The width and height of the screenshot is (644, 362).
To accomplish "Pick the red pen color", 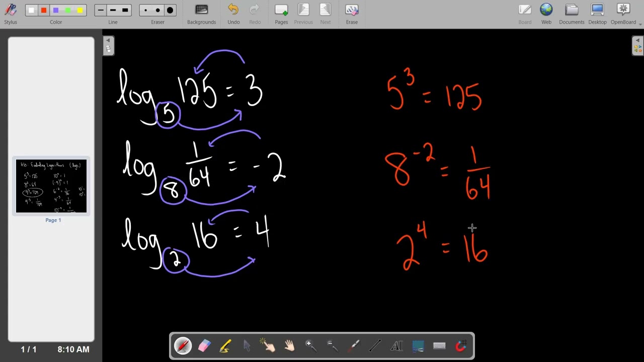I will [x=44, y=10].
